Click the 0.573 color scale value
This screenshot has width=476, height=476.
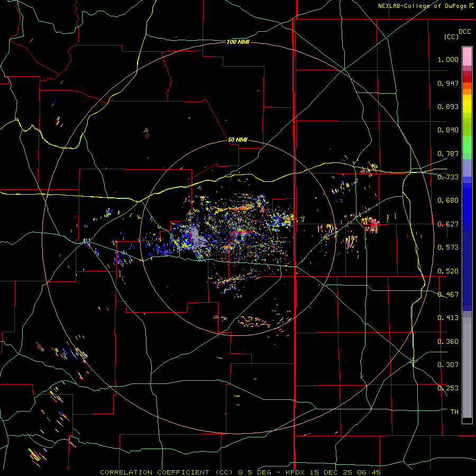[448, 248]
